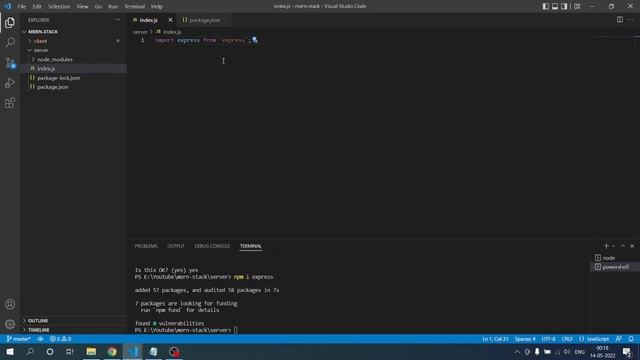The height and width of the screenshot is (360, 640).
Task: Click the Ln 1, Col 31 indicator
Action: coord(495,339)
